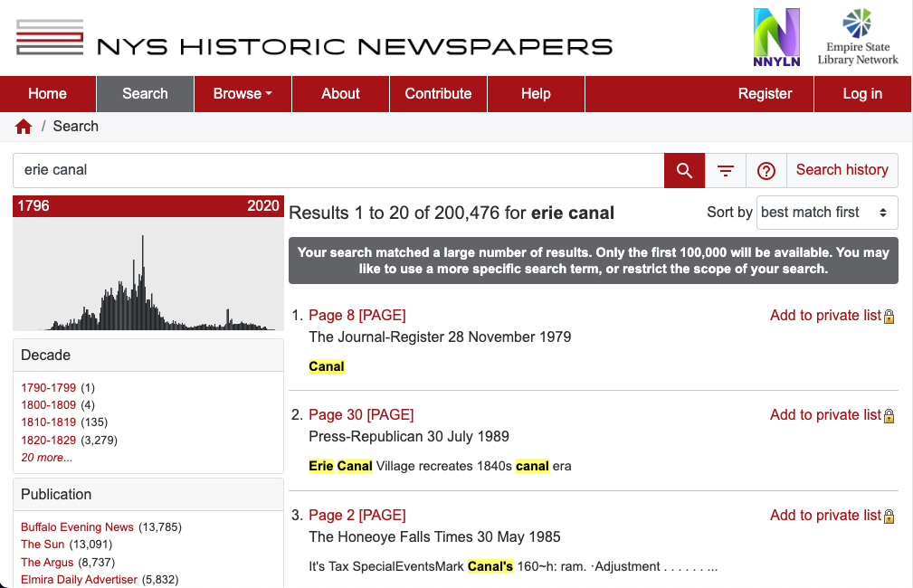
Task: Open the NNYLN logo link
Action: [776, 37]
